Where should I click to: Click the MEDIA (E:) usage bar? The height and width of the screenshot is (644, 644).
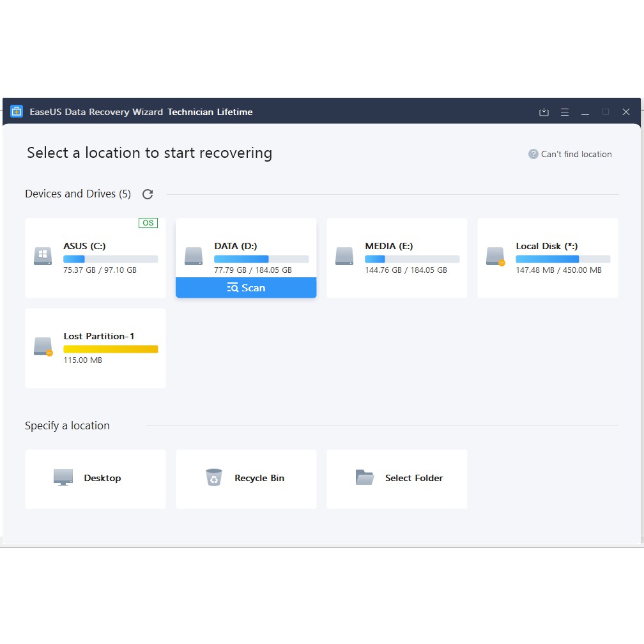click(412, 259)
